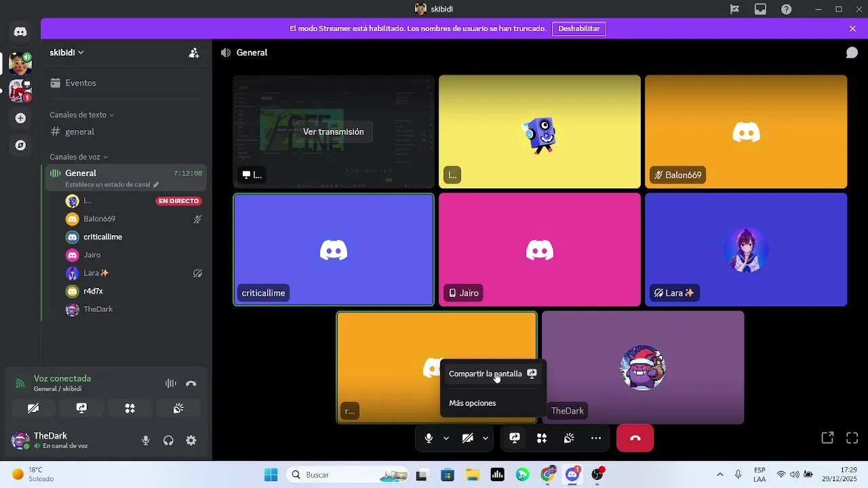Open Discord direct messages home icon

[20, 32]
